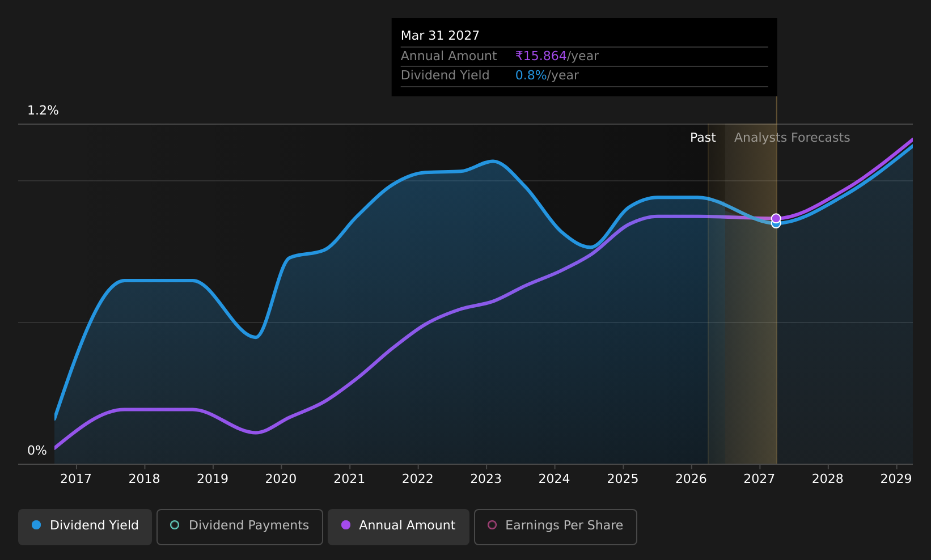Viewport: 931px width, 560px height.
Task: Click the Past region label
Action: 703,138
